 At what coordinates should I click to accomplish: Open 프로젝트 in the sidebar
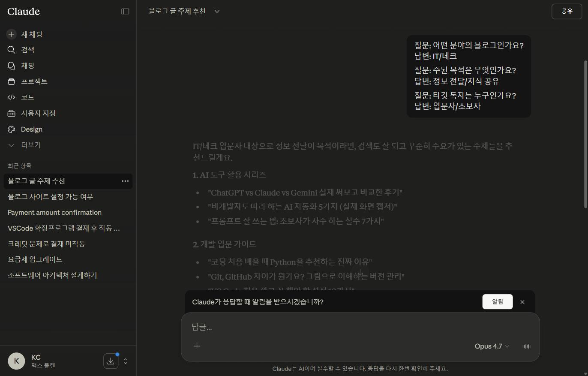click(x=69, y=81)
